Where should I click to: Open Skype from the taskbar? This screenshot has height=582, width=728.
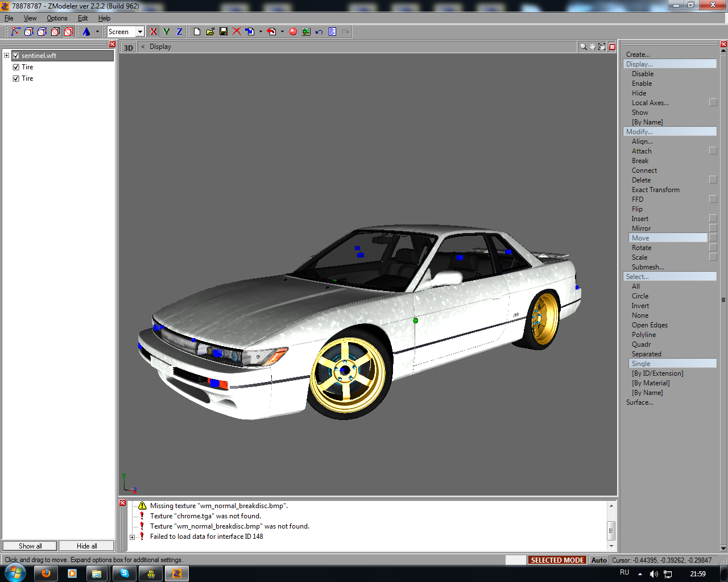(x=125, y=573)
